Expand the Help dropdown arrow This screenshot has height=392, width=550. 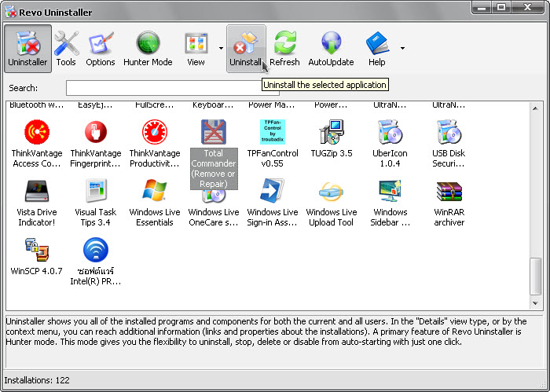(402, 48)
